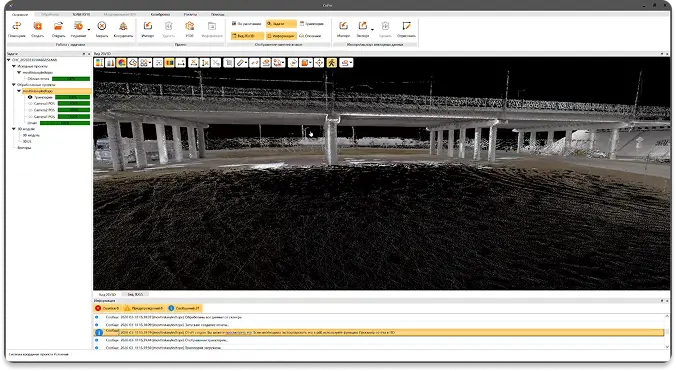Open the grouped shapes viewport dropdown

150,63
